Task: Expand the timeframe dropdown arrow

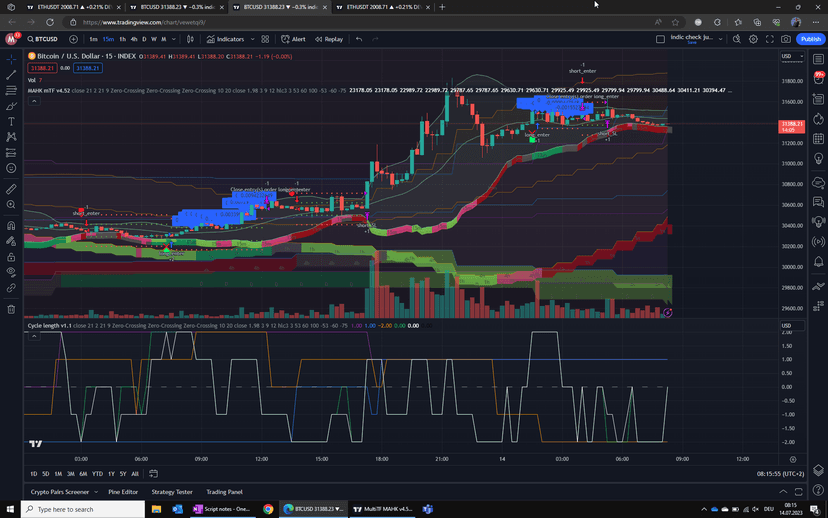Action: (x=174, y=39)
